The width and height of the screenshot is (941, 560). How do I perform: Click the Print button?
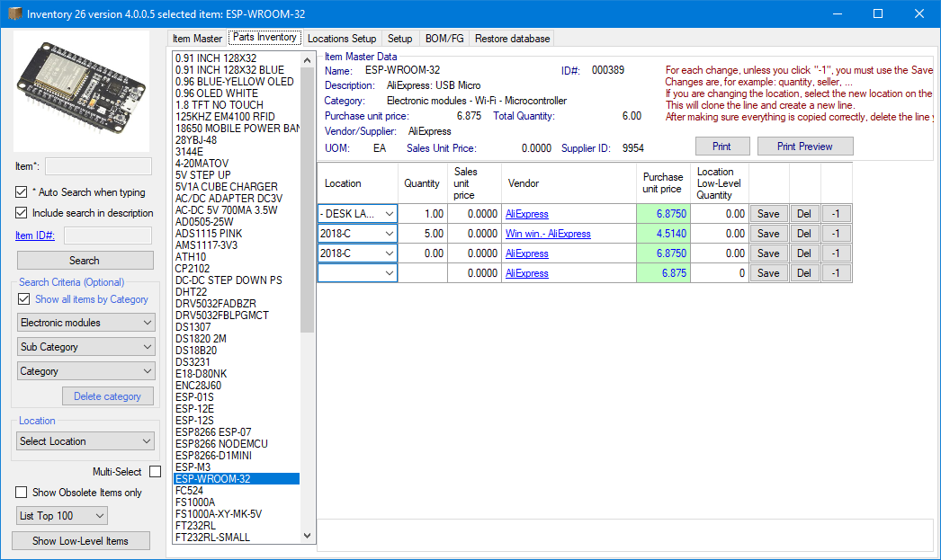[722, 147]
